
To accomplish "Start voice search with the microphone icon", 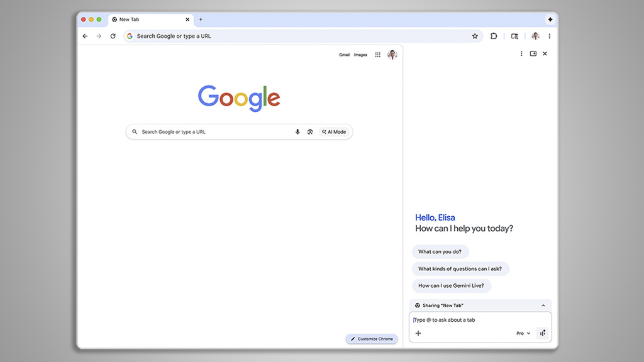I will [297, 132].
